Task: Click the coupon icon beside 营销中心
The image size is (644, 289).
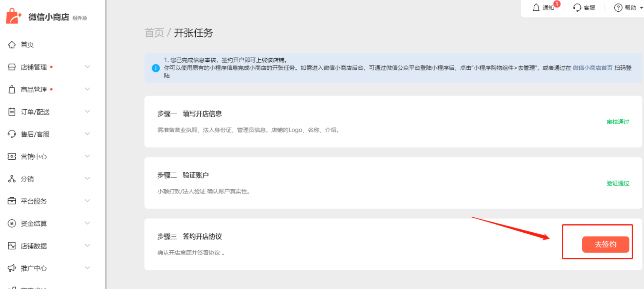Action: click(12, 156)
